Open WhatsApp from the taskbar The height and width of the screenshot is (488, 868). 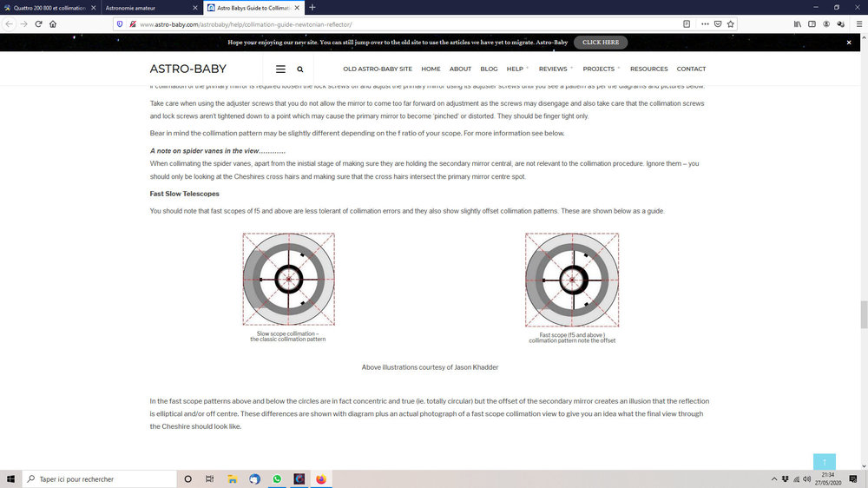coord(277,479)
